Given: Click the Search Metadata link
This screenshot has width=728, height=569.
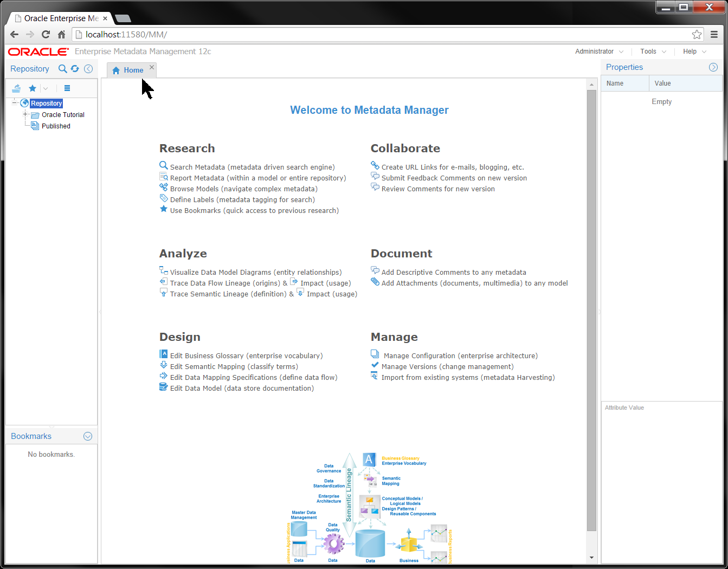Looking at the screenshot, I should tap(252, 167).
